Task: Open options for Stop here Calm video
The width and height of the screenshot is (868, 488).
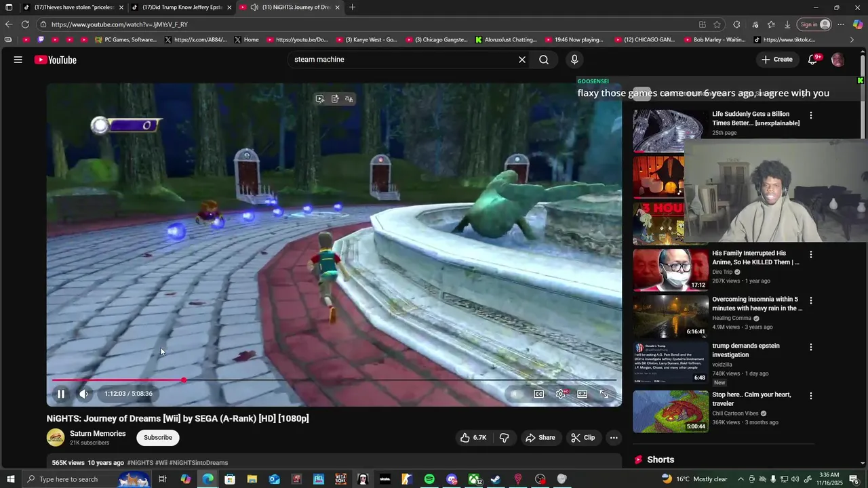Action: 810,396
